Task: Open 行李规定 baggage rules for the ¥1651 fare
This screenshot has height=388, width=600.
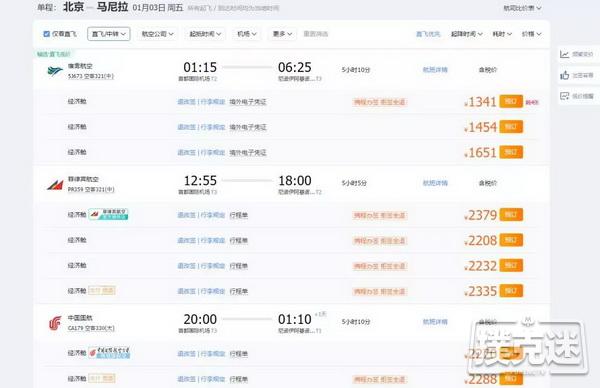Action: click(x=213, y=153)
